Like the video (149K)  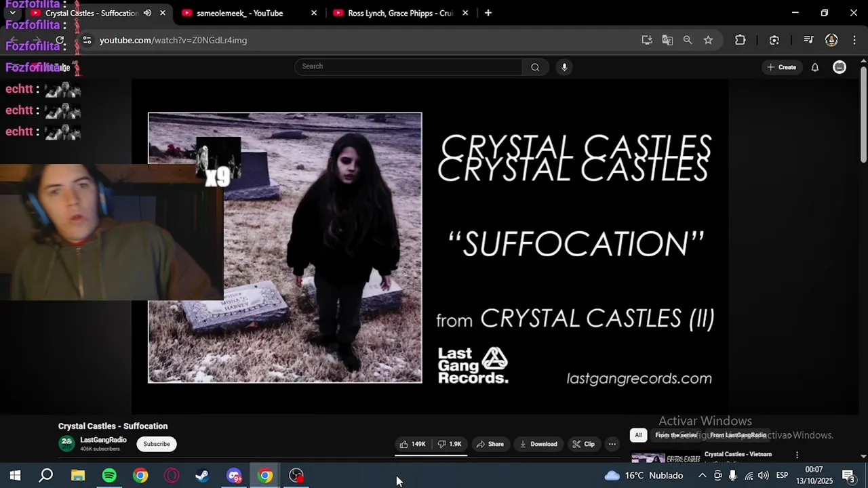click(x=412, y=444)
